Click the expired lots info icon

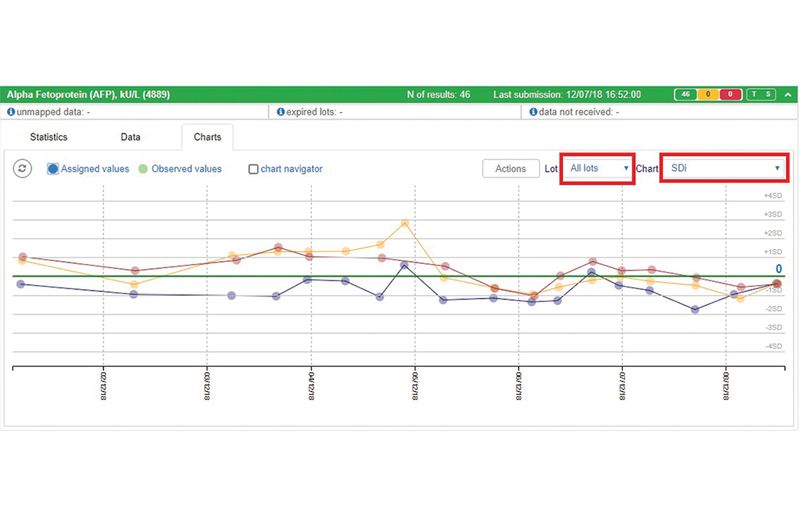[x=281, y=112]
